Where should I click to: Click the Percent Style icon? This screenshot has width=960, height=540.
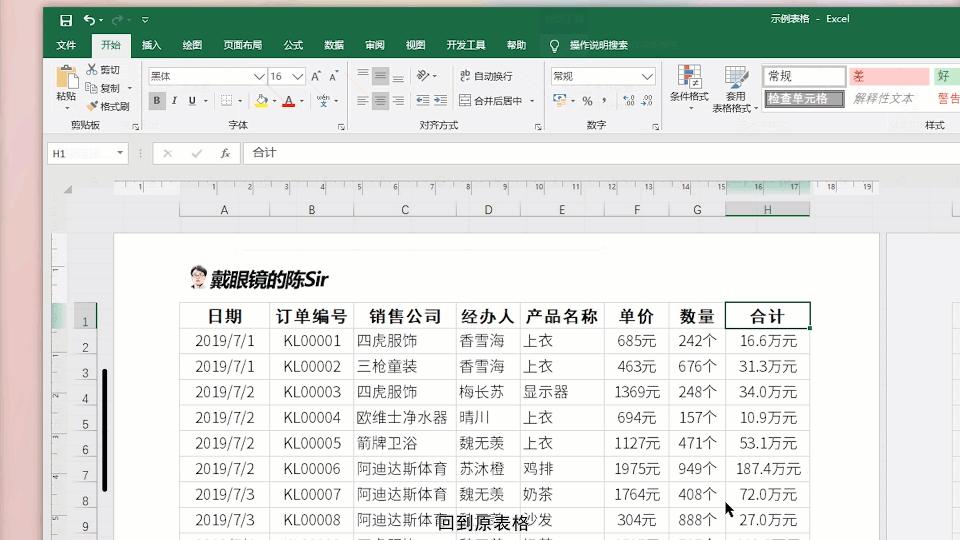coord(587,100)
